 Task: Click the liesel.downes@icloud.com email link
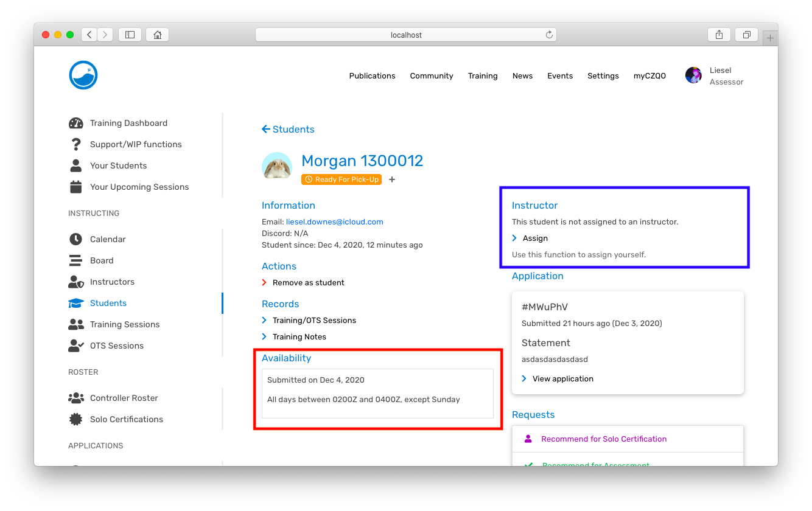click(335, 222)
